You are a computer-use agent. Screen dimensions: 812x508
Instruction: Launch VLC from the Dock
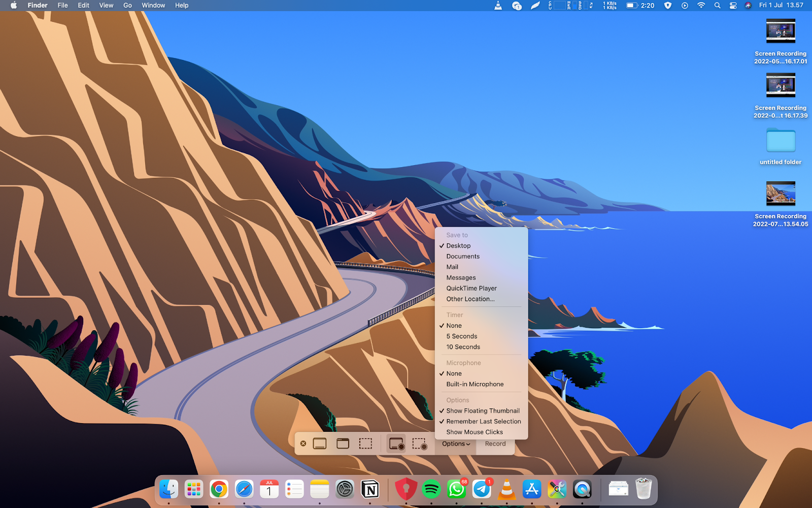click(x=506, y=489)
